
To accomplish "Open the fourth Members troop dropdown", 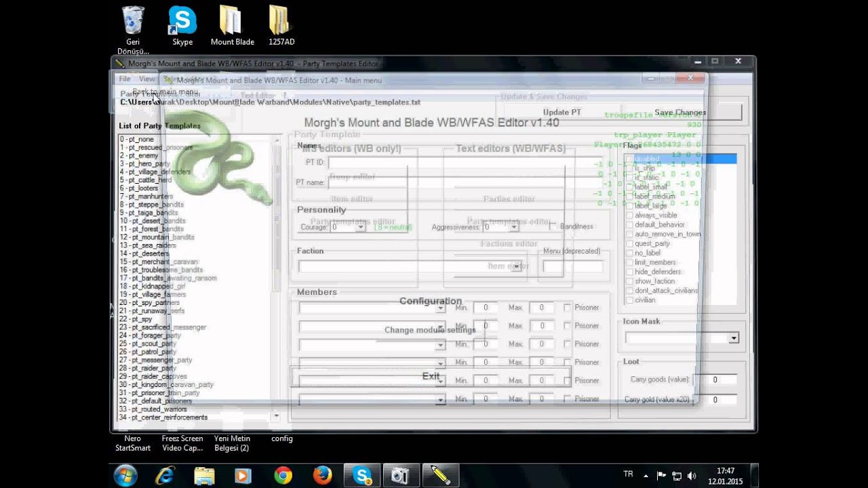I will coord(440,363).
